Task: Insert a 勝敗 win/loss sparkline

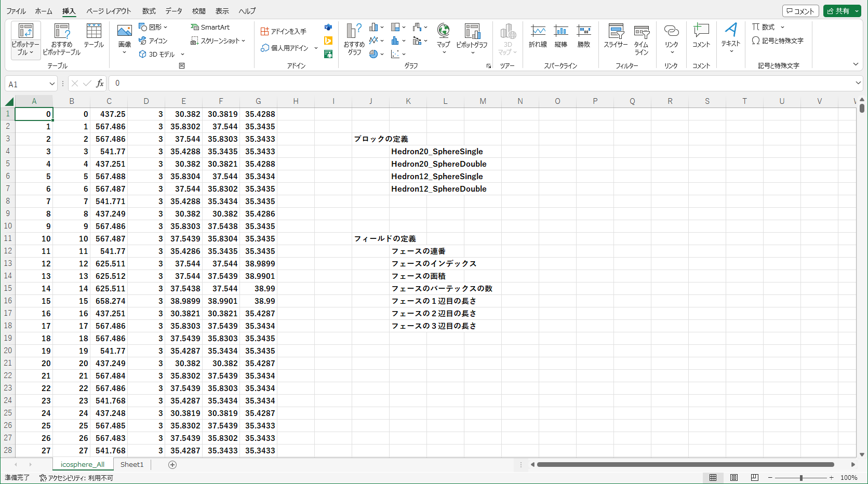Action: tap(584, 36)
